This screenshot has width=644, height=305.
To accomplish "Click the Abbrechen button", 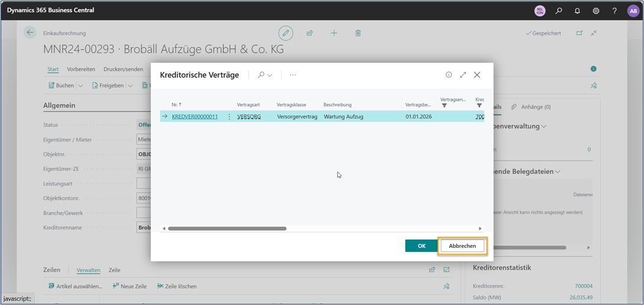I will tap(463, 246).
